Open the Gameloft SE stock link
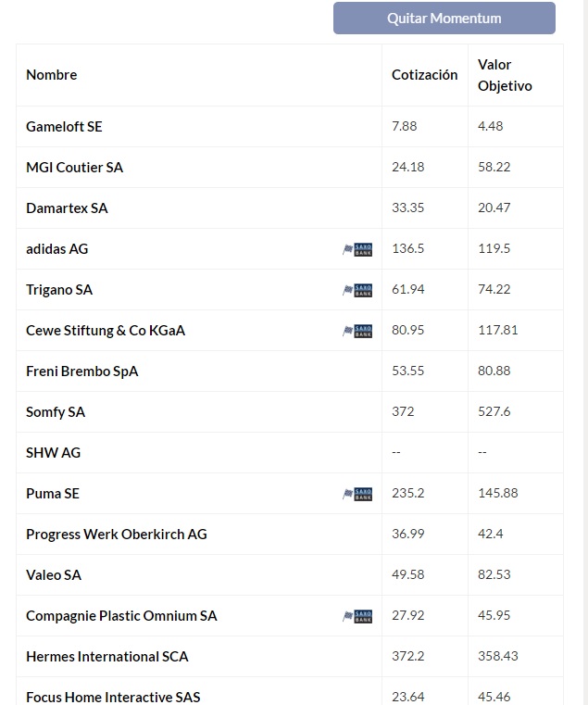 [x=64, y=127]
